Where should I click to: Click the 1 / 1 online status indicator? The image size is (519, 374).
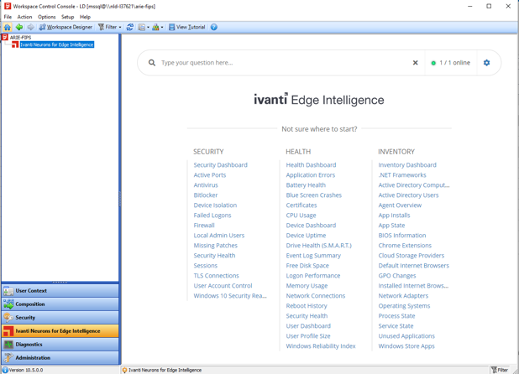click(x=451, y=63)
